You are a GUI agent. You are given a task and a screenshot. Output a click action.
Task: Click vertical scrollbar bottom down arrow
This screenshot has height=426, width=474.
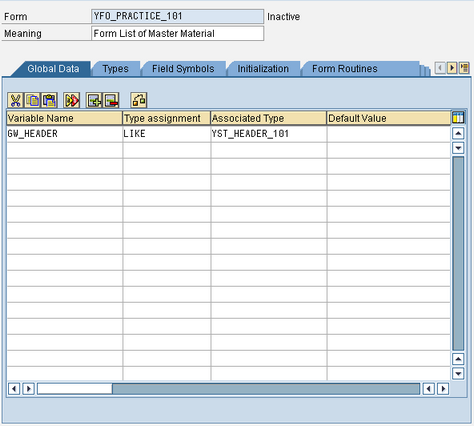point(458,374)
